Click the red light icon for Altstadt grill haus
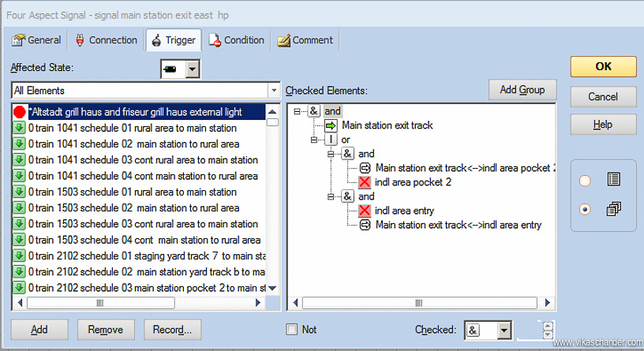Viewport: 644px width, 351px height. coord(20,112)
